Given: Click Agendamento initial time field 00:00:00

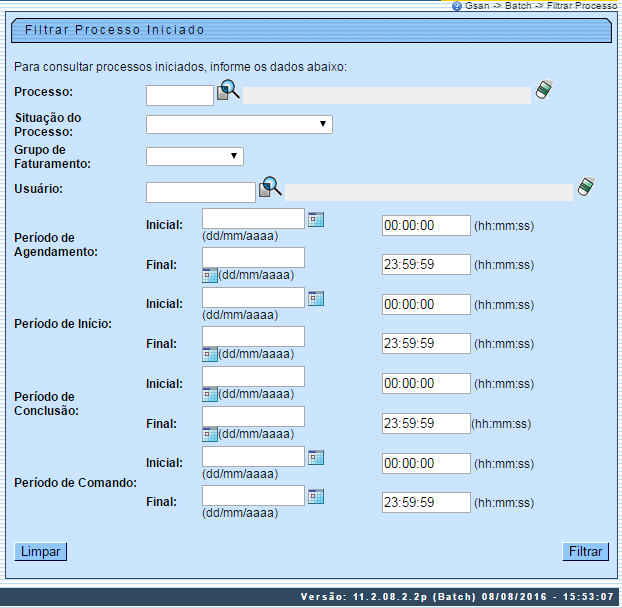Looking at the screenshot, I should (426, 225).
